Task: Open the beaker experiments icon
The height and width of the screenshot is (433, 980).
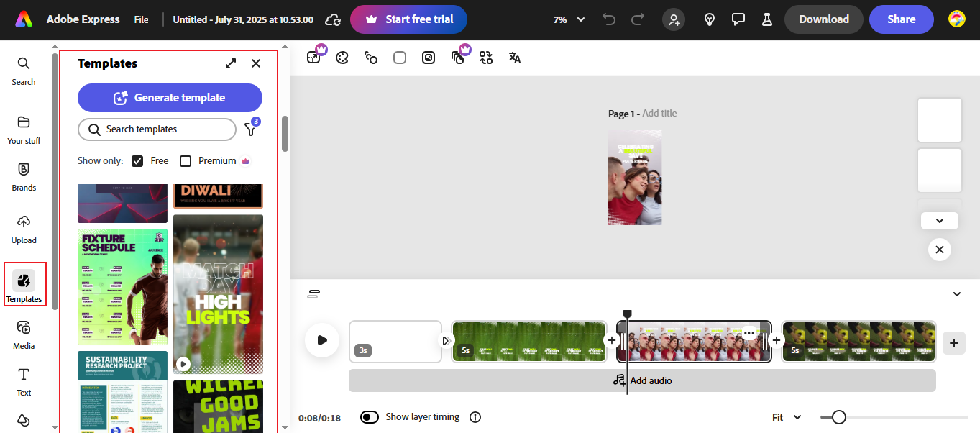Action: [766, 19]
